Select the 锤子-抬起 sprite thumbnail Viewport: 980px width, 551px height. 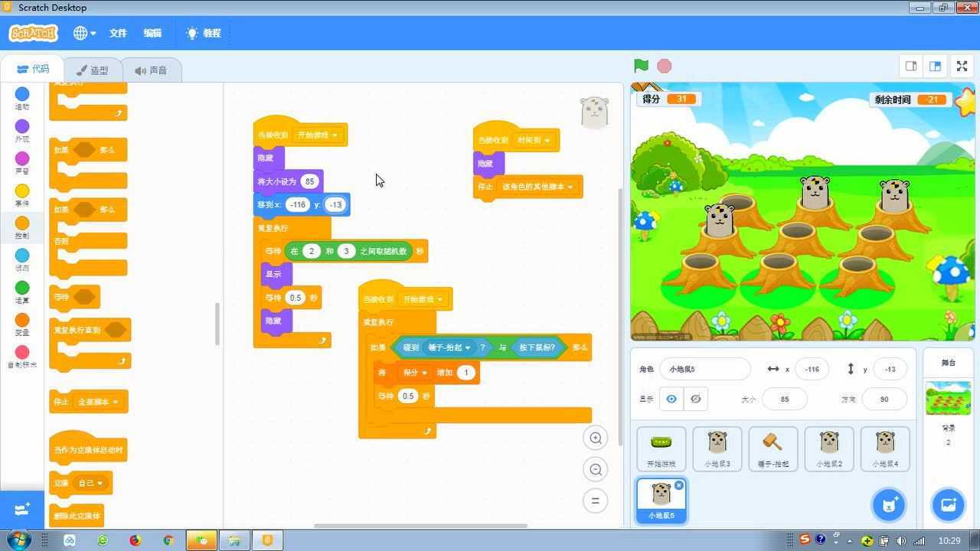[x=773, y=448]
